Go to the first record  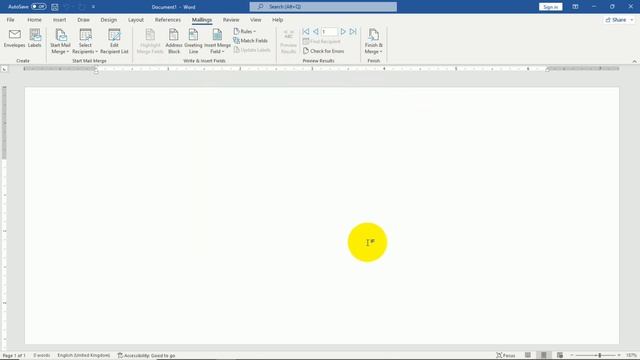[x=306, y=31]
